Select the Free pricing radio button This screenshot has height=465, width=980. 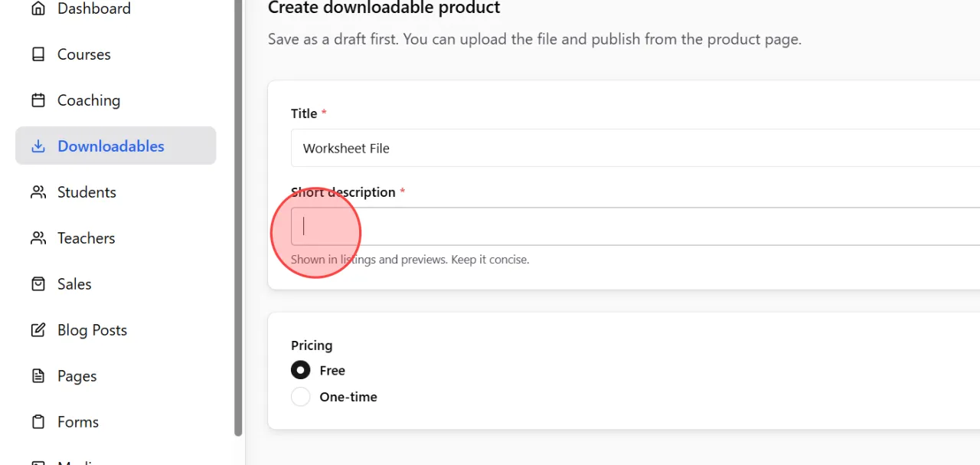[x=301, y=370]
